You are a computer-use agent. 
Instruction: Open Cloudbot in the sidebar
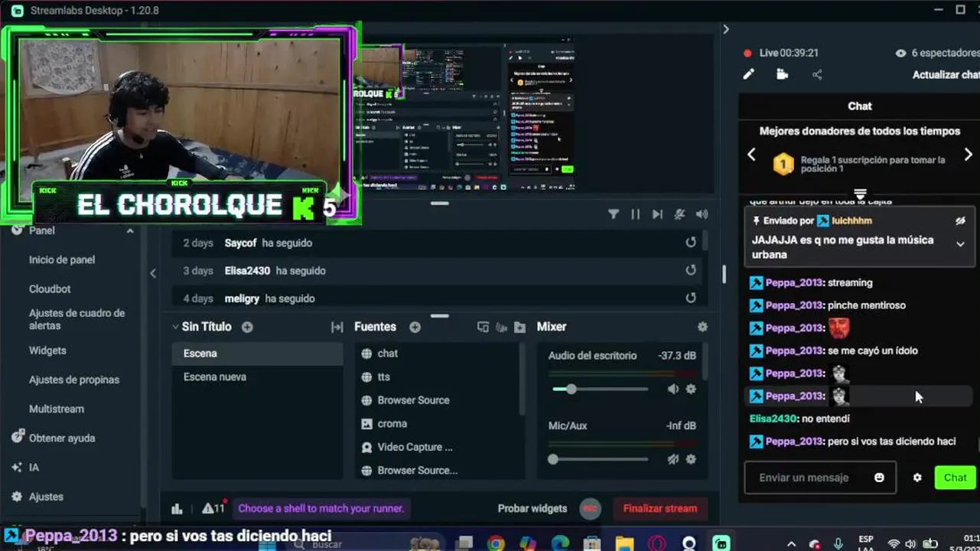(50, 289)
